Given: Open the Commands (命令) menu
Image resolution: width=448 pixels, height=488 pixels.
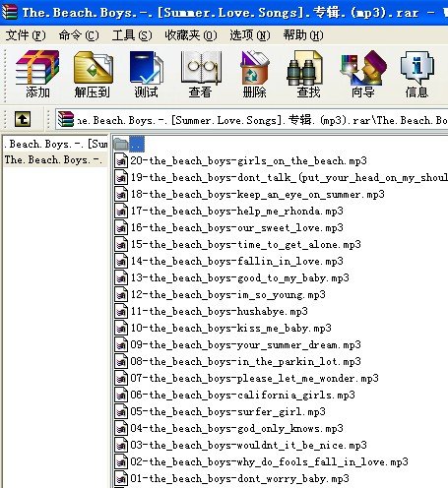Looking at the screenshot, I should 79,35.
